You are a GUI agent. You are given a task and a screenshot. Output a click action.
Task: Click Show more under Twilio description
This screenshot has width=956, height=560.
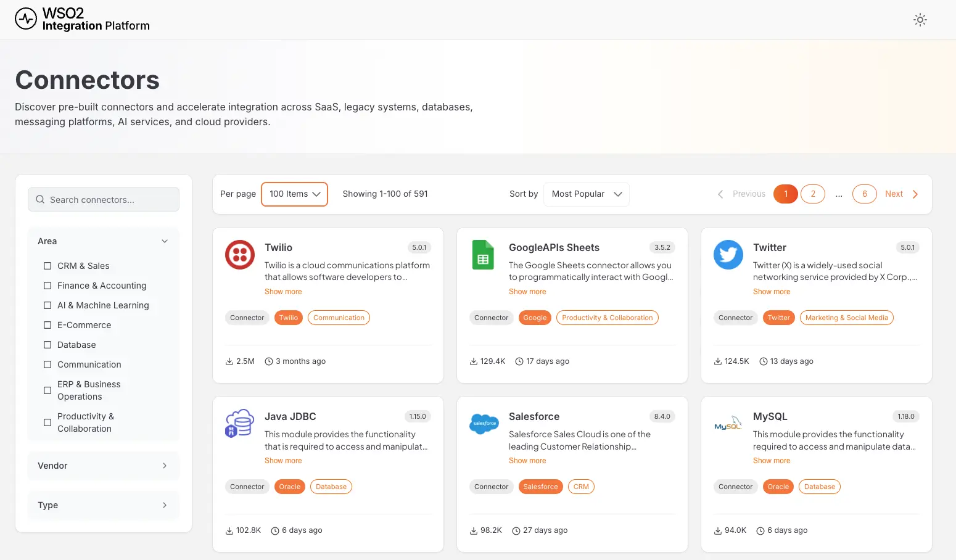(x=283, y=292)
